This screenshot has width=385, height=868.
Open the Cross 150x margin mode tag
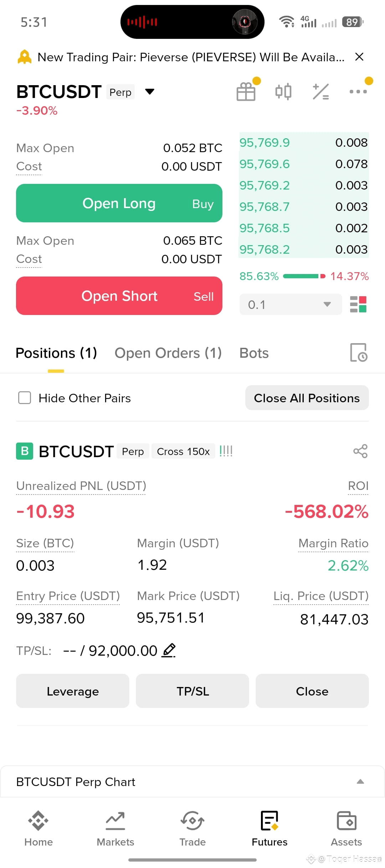pyautogui.click(x=183, y=451)
